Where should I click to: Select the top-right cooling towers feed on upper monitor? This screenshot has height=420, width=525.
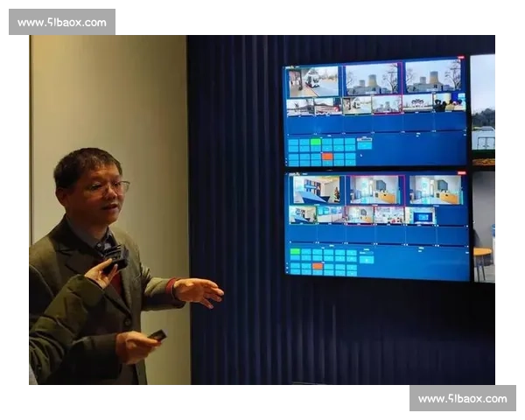tap(432, 75)
